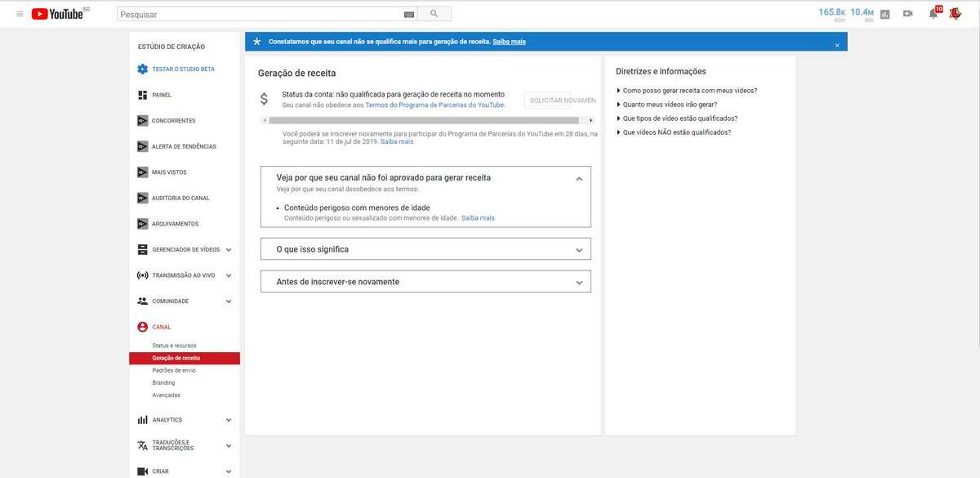The height and width of the screenshot is (478, 980).
Task: Click 'Saiba mais' under Conteúdo perigoso
Action: pyautogui.click(x=478, y=218)
